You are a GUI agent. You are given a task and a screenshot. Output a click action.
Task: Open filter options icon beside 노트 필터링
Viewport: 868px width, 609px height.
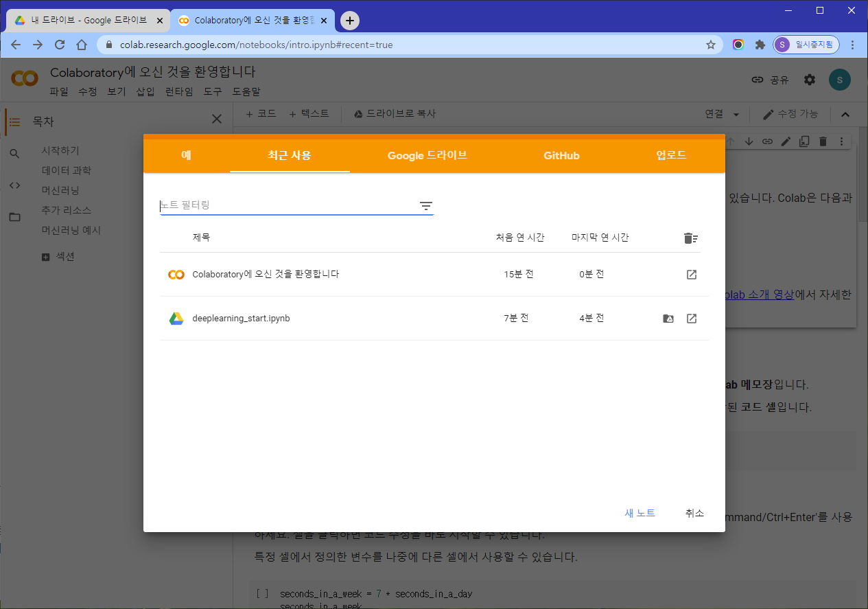[x=426, y=206]
